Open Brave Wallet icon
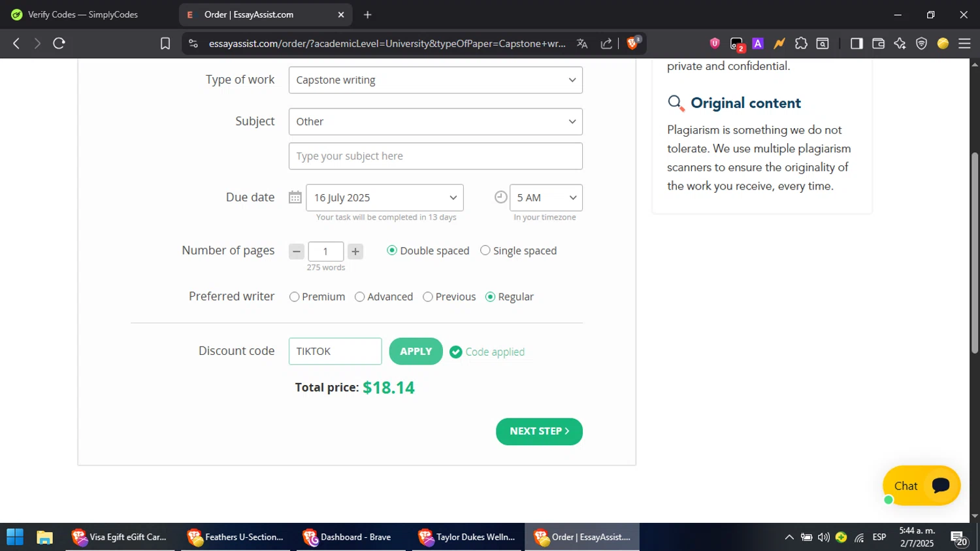 (878, 43)
